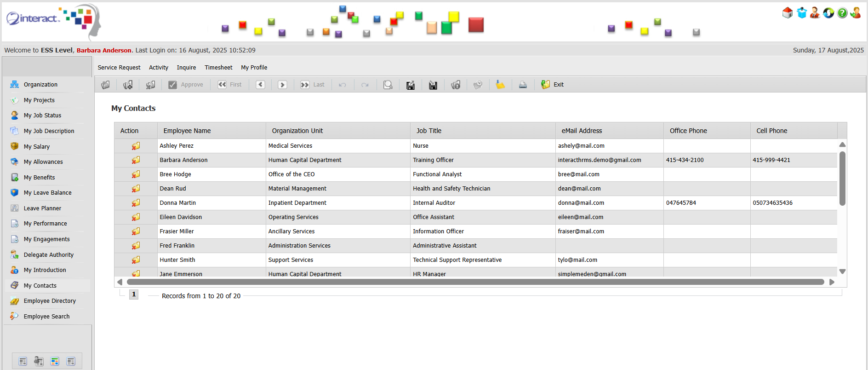868x370 pixels.
Task: Click the horizontal scrollbar left arrow
Action: click(x=120, y=282)
